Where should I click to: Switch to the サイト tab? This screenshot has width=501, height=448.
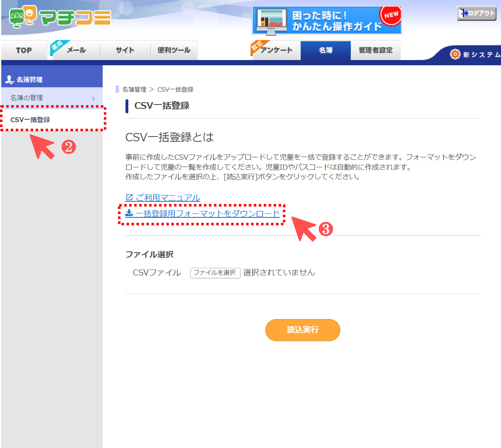[x=125, y=50]
